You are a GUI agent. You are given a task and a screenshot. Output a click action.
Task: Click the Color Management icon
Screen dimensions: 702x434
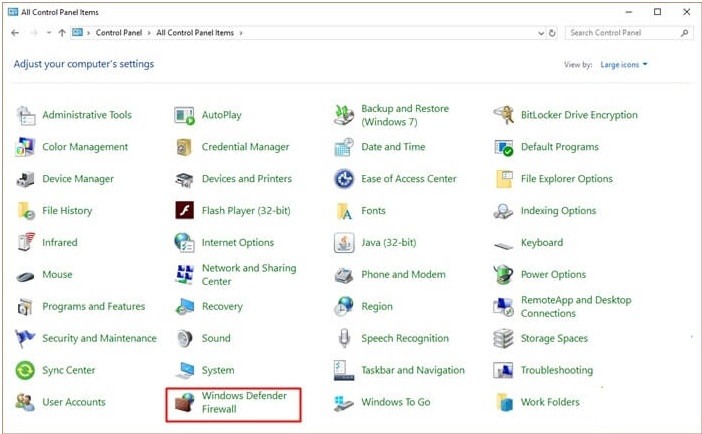tap(26, 147)
